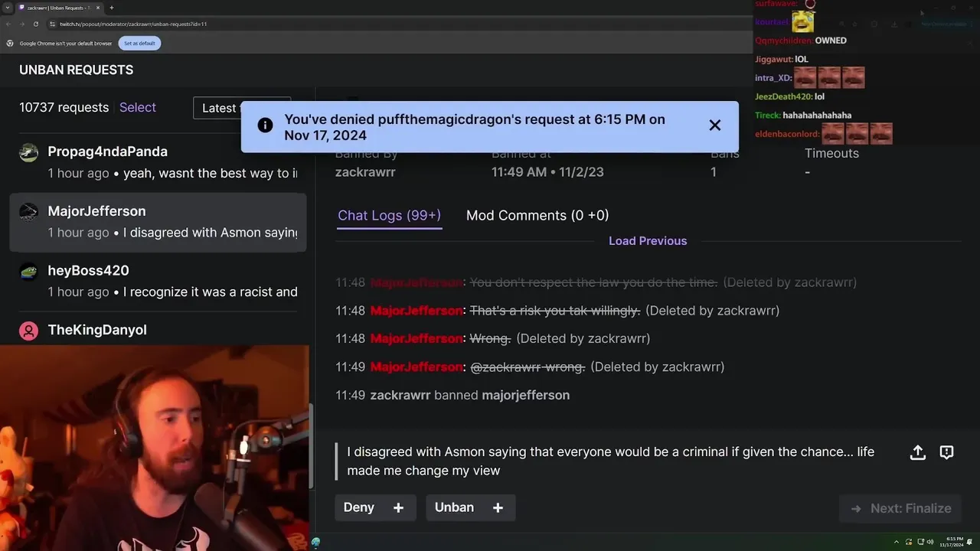Click the sync status tray icon
Viewport: 980px width, 551px height.
click(909, 542)
